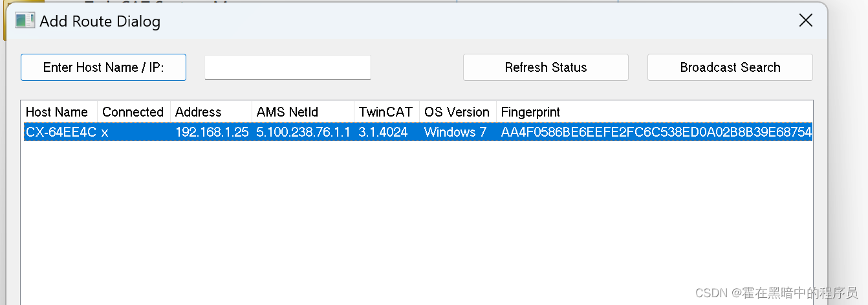Click the 3.1.4024 TwinCAT version cell
868x305 pixels.
[383, 132]
